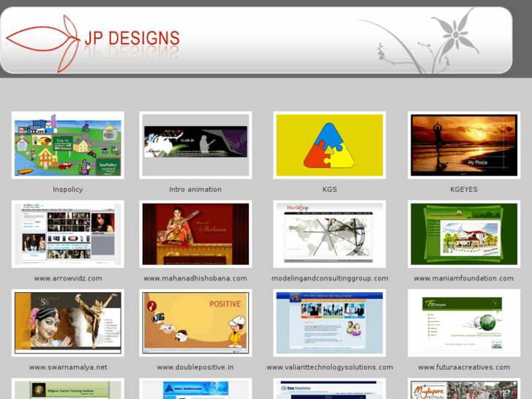Open the Intro animation thumbnail
The height and width of the screenshot is (399, 532).
click(x=195, y=146)
